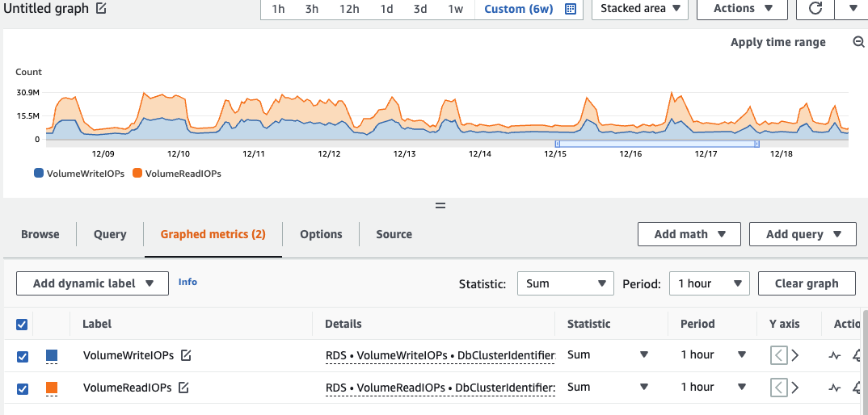Image resolution: width=868 pixels, height=415 pixels.
Task: Open the Source tab
Action: [x=394, y=234]
